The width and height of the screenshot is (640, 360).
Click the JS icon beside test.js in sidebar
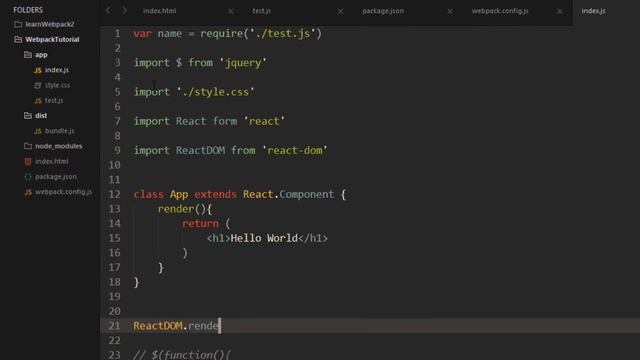coord(38,100)
